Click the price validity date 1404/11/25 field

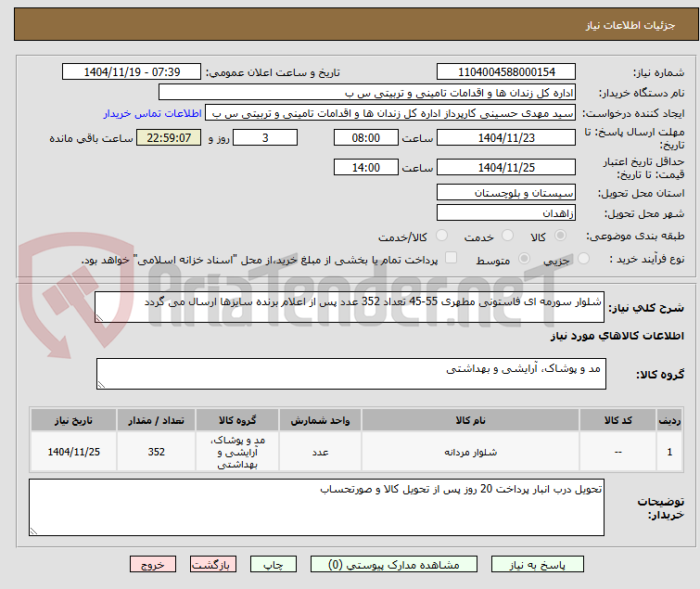coord(506,168)
